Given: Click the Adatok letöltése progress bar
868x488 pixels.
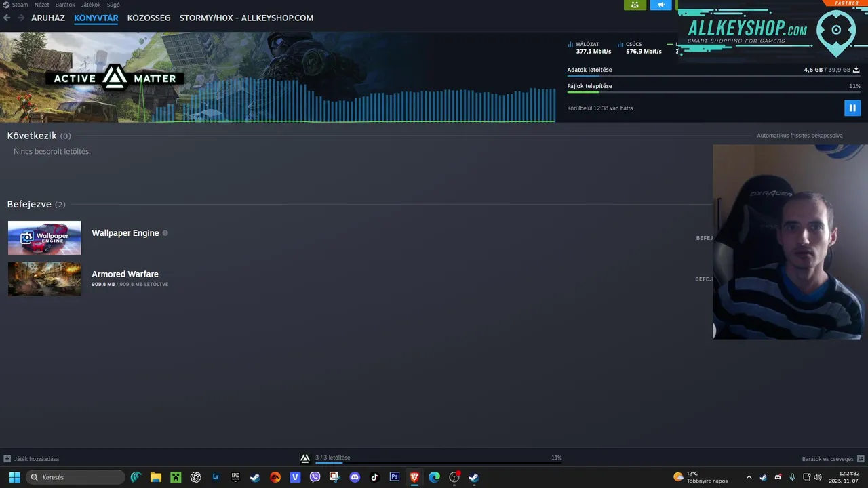Looking at the screenshot, I should click(713, 76).
